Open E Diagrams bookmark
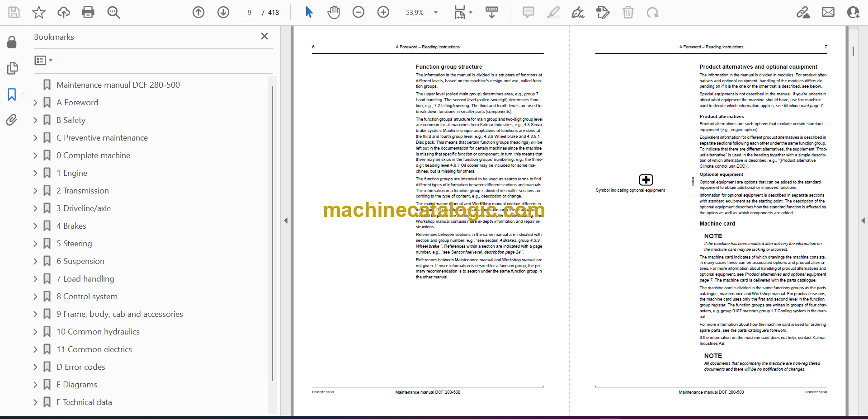Viewport: 868px width, 419px height. coord(76,385)
